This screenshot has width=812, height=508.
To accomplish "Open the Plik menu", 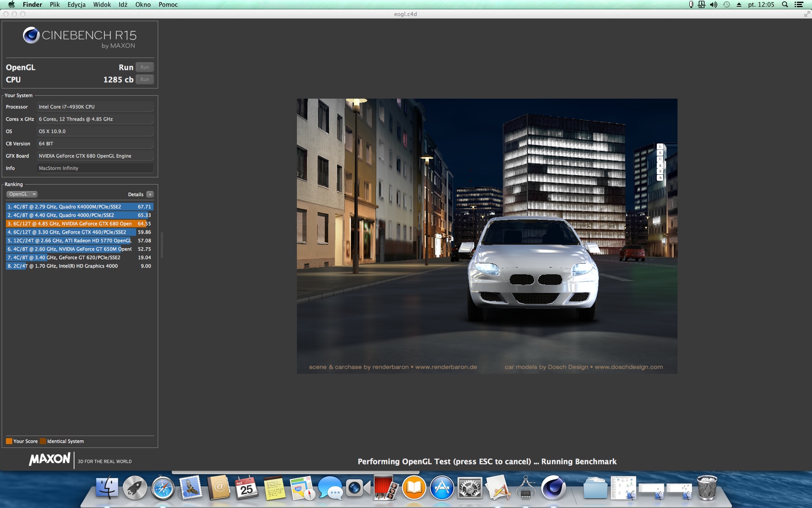I will (x=55, y=5).
